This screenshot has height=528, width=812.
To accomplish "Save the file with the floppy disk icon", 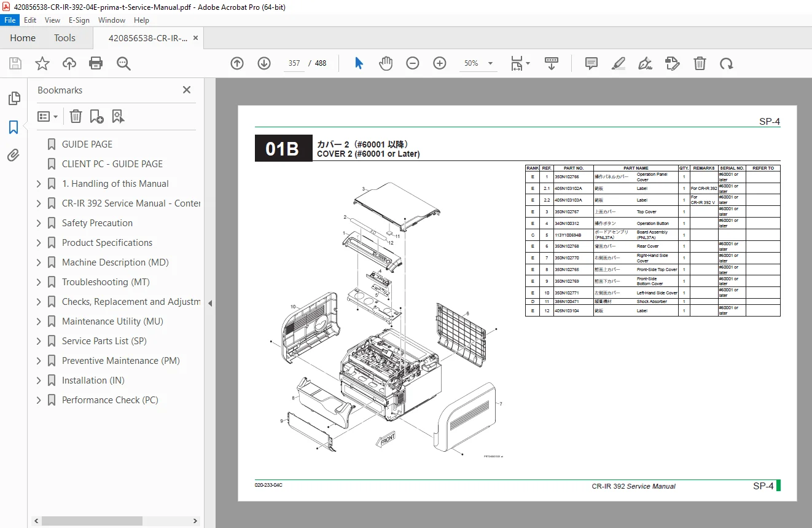I will click(x=15, y=63).
